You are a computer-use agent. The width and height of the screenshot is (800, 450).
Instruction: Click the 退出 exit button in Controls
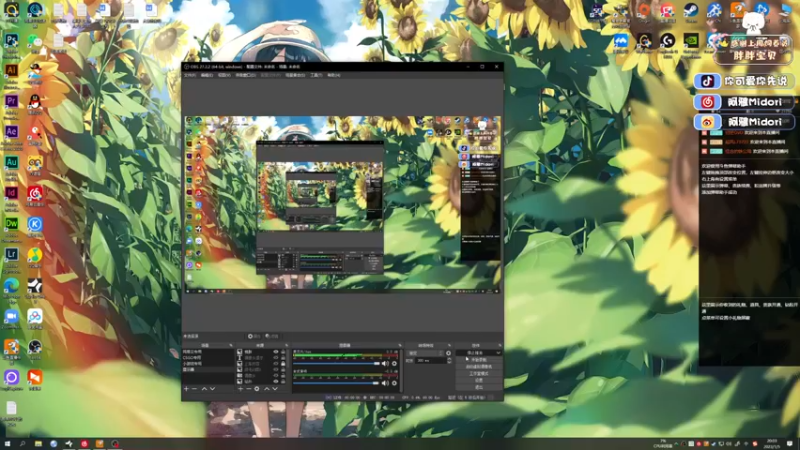[479, 387]
